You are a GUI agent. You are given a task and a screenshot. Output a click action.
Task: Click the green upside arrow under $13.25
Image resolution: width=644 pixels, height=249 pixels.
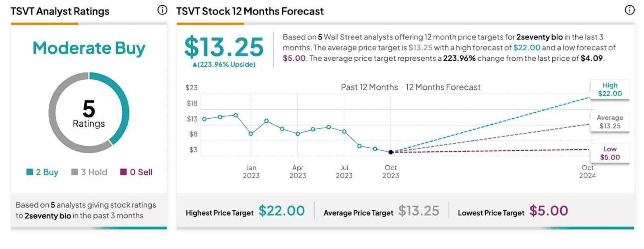195,65
